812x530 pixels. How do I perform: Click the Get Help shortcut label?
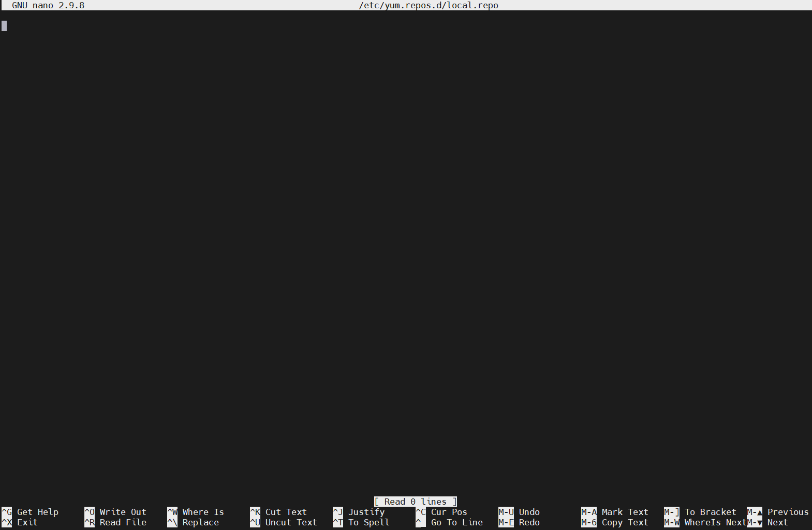(x=38, y=512)
